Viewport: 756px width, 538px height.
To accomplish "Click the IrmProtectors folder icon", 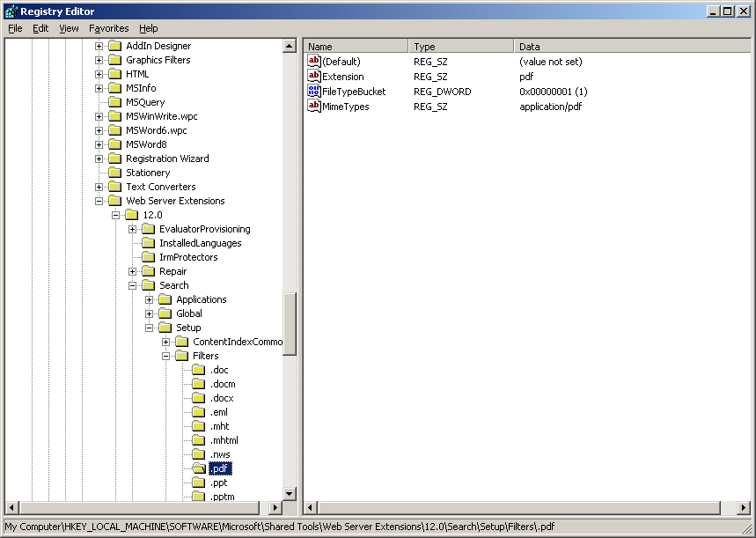I will (149, 257).
